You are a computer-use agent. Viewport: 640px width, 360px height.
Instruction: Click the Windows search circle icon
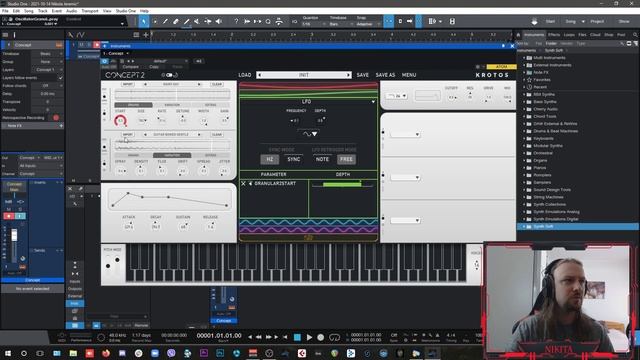point(24,353)
